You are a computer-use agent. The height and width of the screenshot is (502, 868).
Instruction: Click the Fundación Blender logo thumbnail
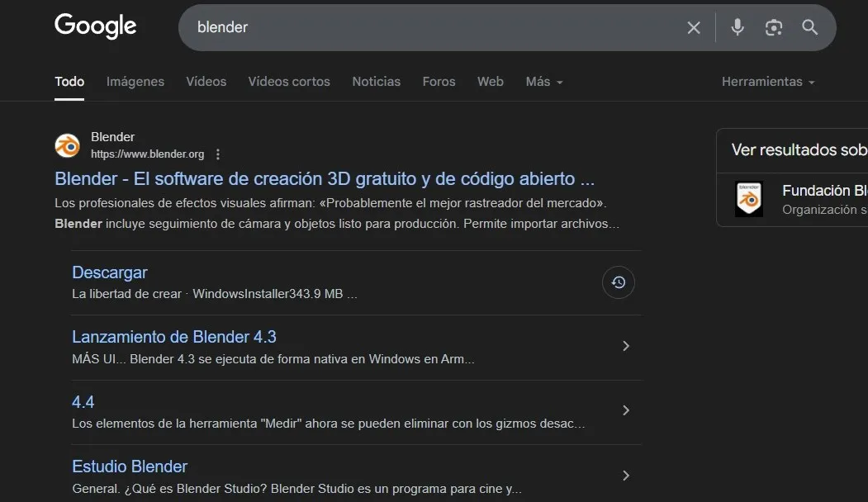(x=749, y=199)
